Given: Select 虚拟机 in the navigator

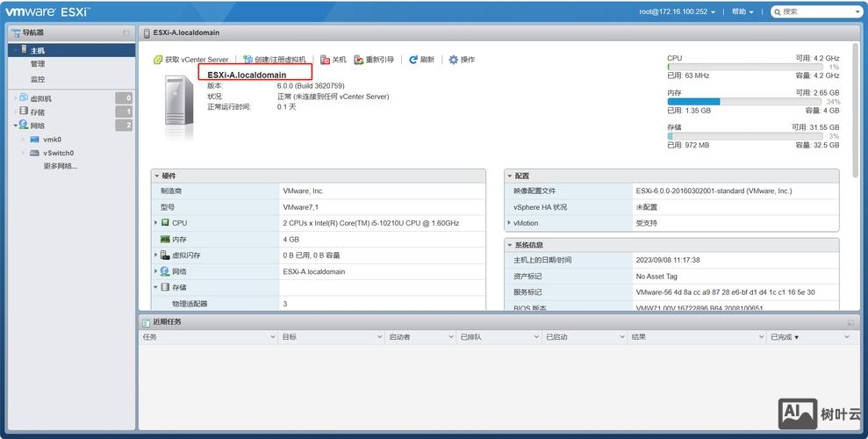Looking at the screenshot, I should (x=40, y=98).
